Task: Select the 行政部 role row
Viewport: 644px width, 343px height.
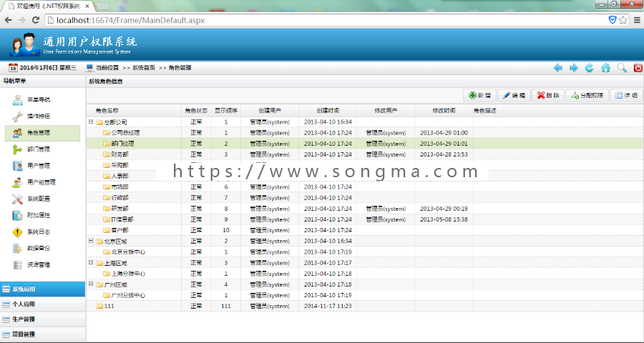Action: click(365, 198)
